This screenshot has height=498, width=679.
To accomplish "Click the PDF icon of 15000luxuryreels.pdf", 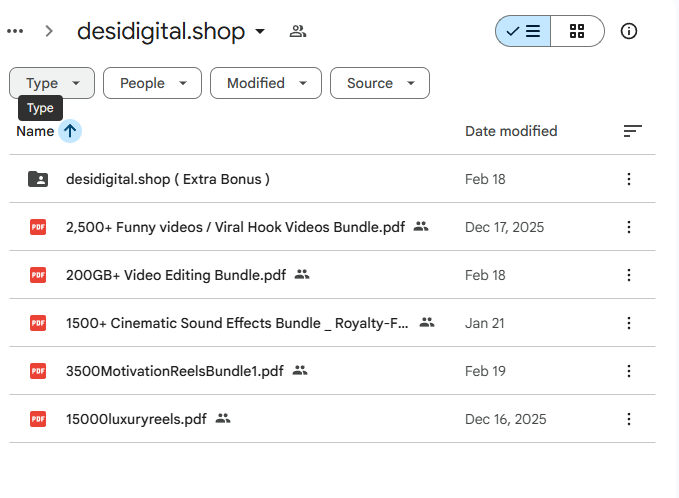I will [x=38, y=419].
